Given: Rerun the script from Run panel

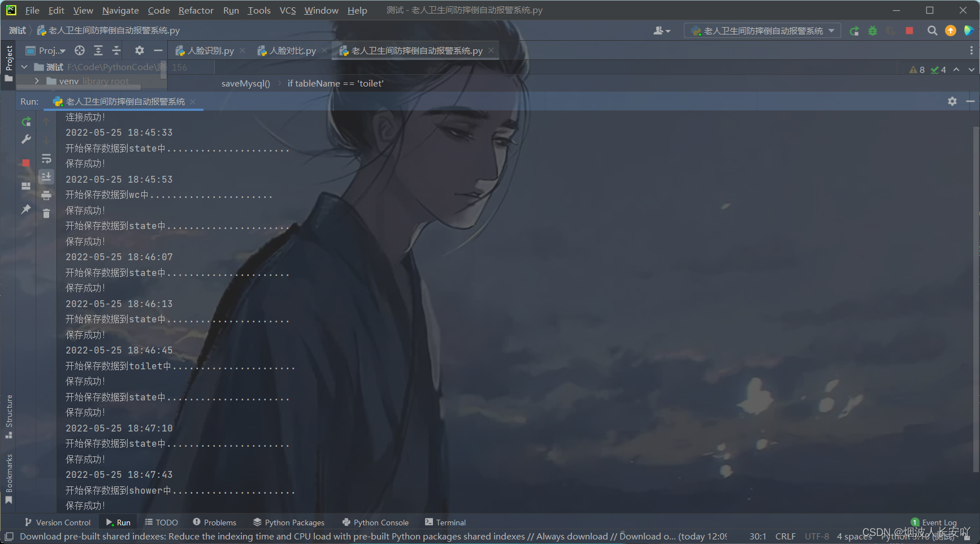Looking at the screenshot, I should tap(26, 122).
